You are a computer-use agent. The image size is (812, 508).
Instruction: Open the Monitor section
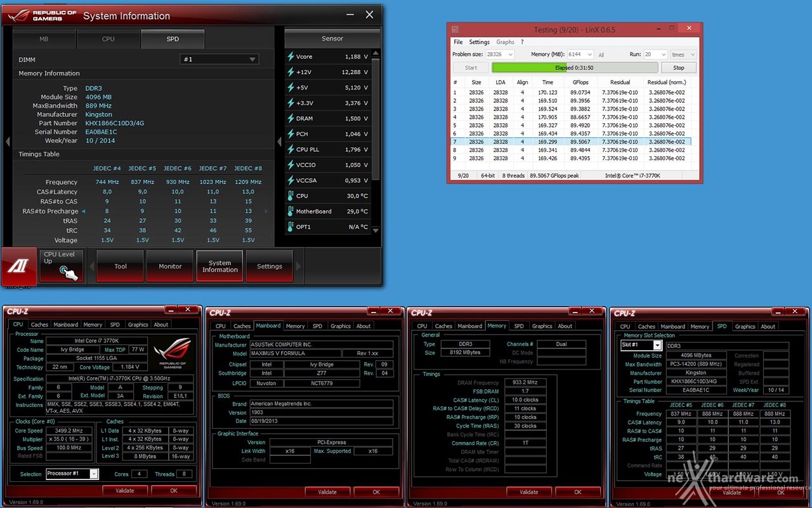[x=170, y=266]
